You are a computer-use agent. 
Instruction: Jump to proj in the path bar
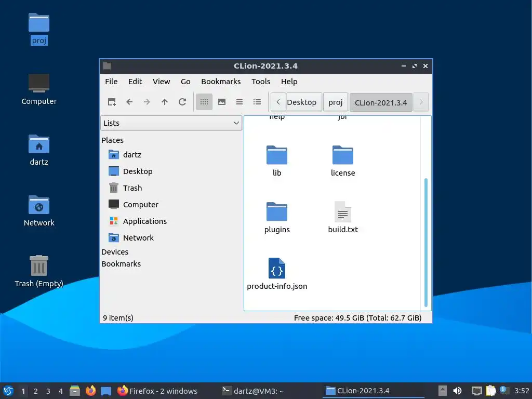pos(336,102)
